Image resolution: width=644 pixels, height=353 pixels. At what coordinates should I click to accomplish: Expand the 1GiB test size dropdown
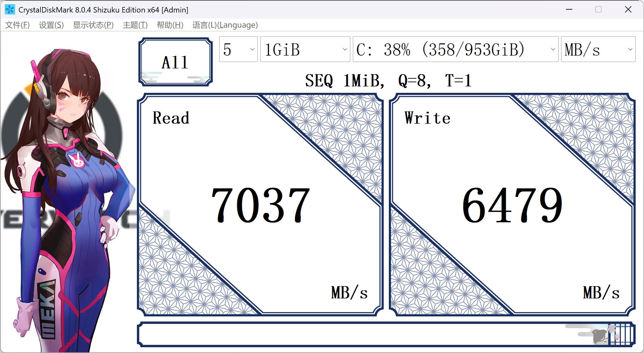point(305,49)
